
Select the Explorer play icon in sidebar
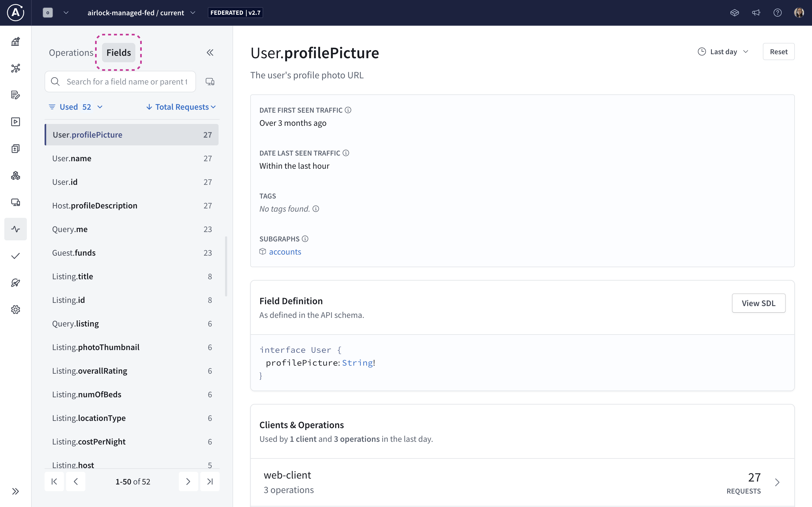15,122
